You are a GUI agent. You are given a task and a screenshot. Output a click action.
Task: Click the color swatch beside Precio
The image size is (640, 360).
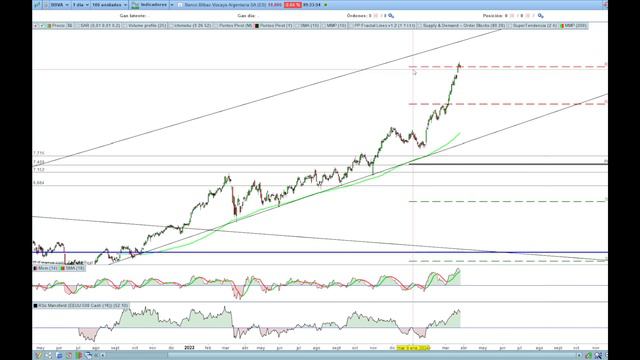49,26
